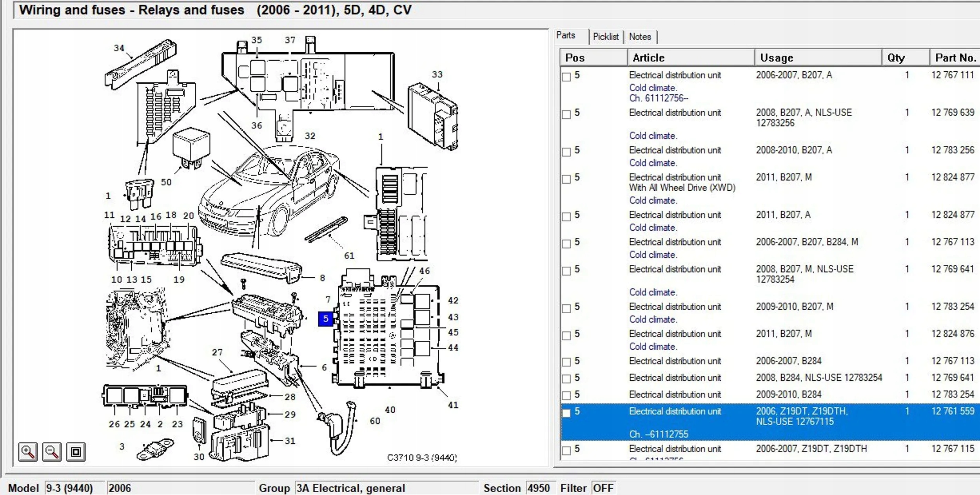Click the Group field 3A Electrical, general
980x495 pixels.
coord(387,488)
